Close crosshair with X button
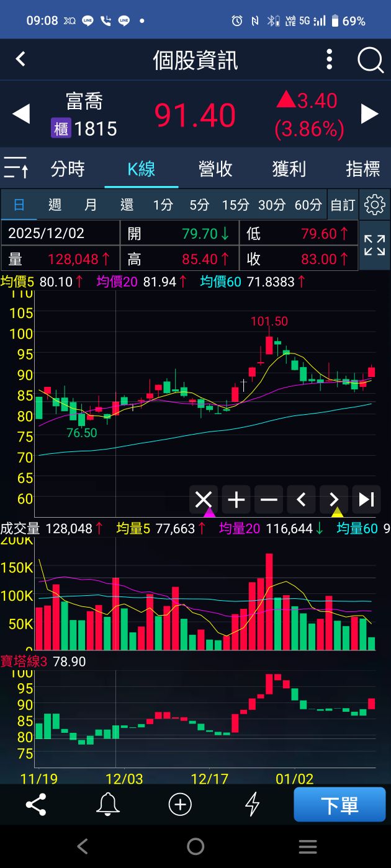Viewport: 391px width, 868px height. coord(204,499)
